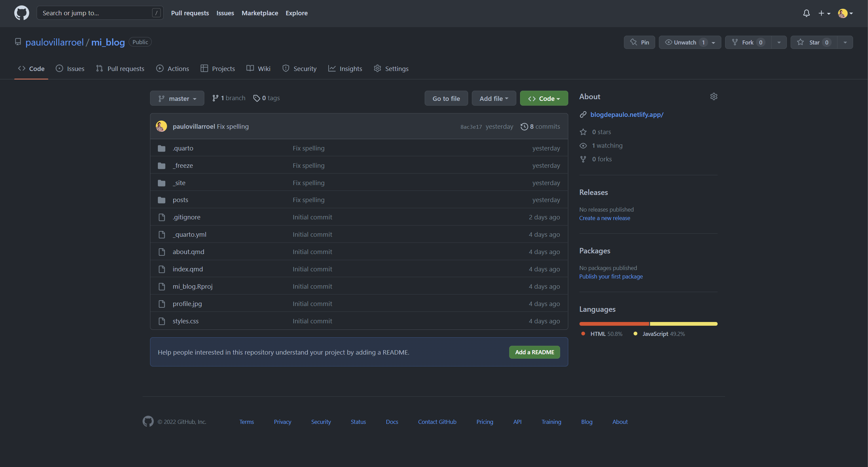
Task: Click the footer GitHub logo
Action: coord(148,421)
